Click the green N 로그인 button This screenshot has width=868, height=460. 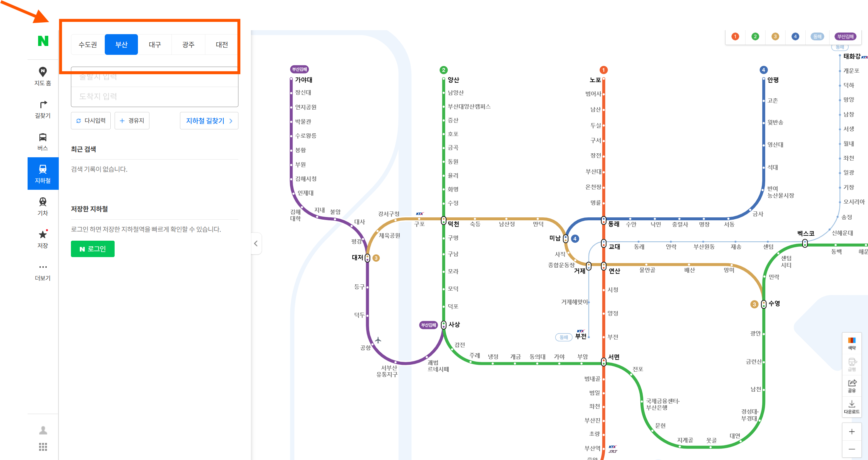tap(93, 249)
